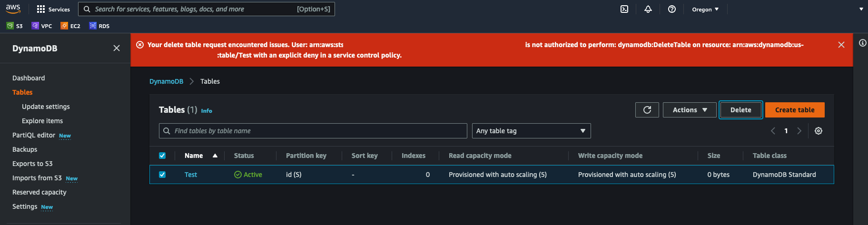
Task: Open the account menu arrow at the top right
Action: pyautogui.click(x=861, y=9)
